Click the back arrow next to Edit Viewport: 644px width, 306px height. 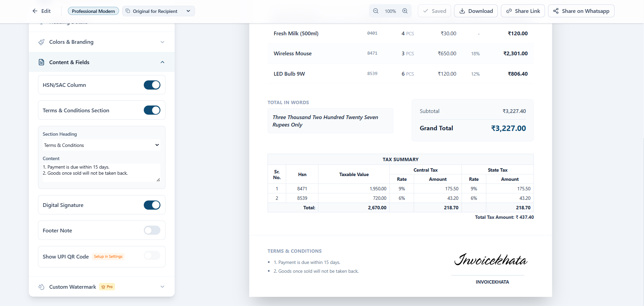pos(35,11)
